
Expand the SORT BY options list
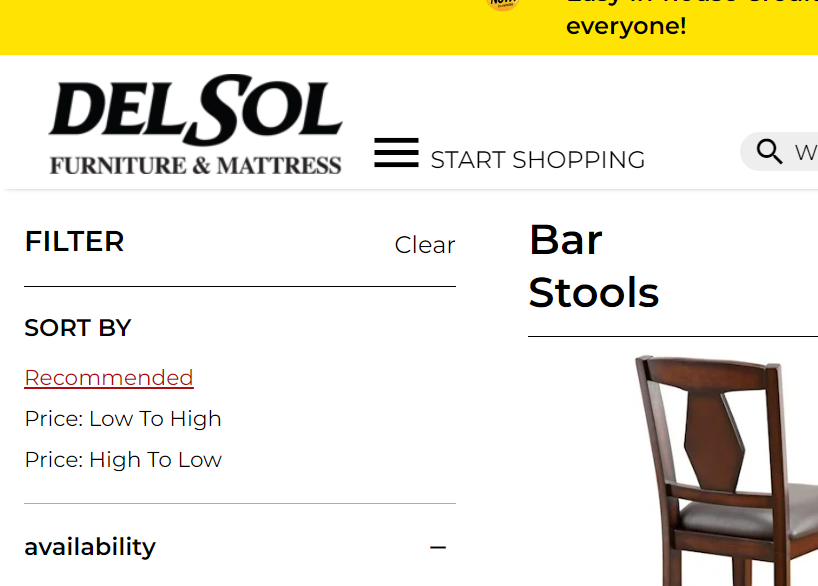pos(77,328)
